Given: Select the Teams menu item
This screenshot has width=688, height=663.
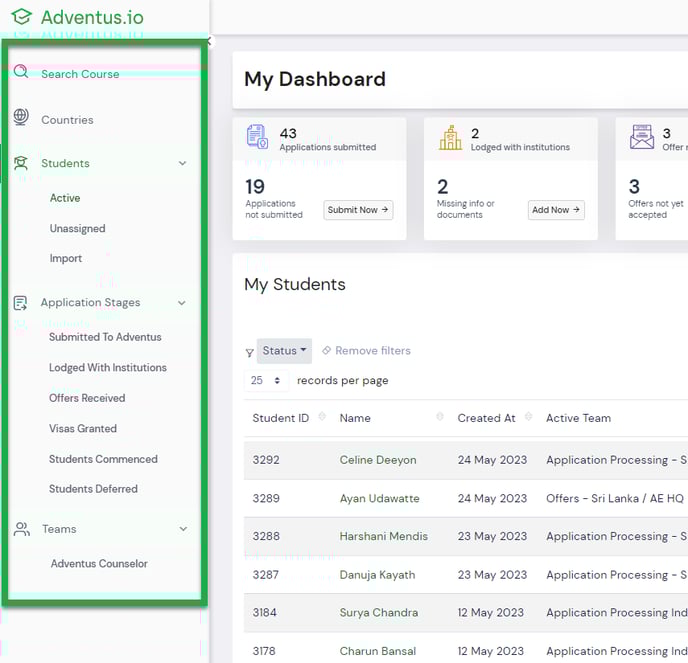Looking at the screenshot, I should pyautogui.click(x=59, y=529).
